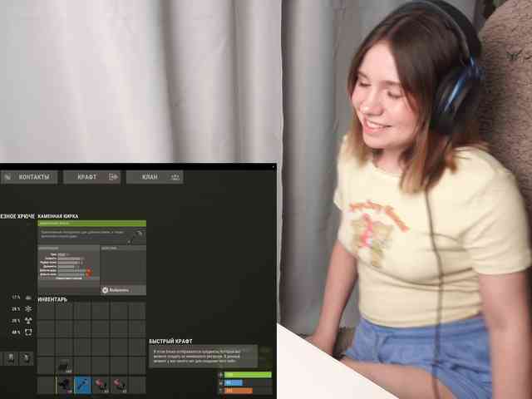Click the 17% protection stat icon
532x399 pixels.
click(x=28, y=298)
